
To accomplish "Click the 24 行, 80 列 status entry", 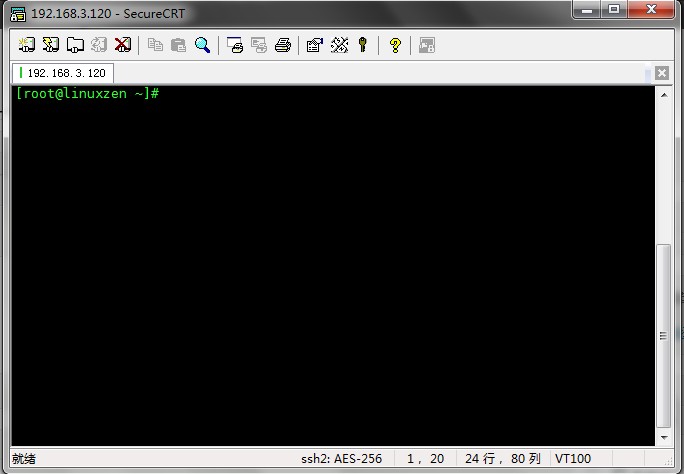I will (503, 458).
